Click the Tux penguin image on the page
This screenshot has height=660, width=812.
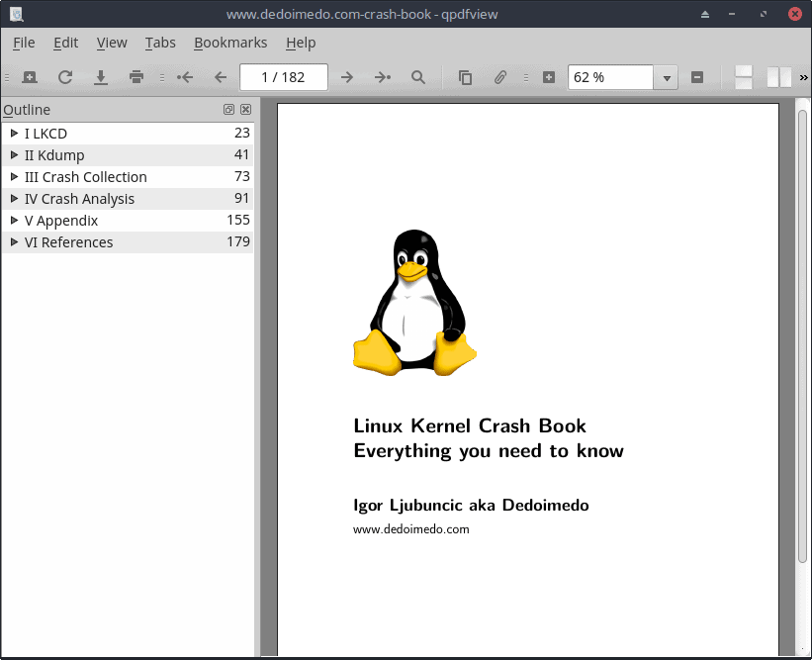(x=414, y=303)
